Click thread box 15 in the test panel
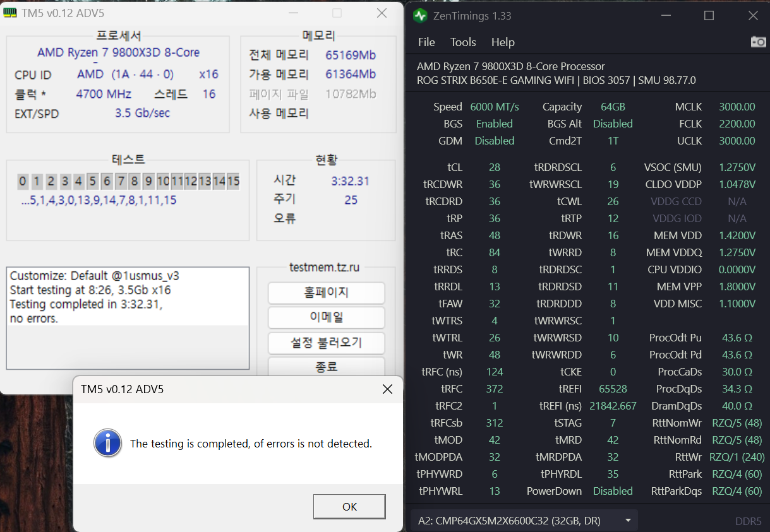The image size is (770, 532). tap(234, 182)
